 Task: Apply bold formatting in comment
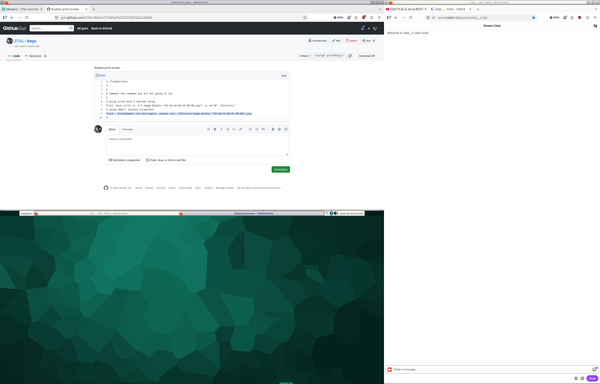tap(215, 129)
